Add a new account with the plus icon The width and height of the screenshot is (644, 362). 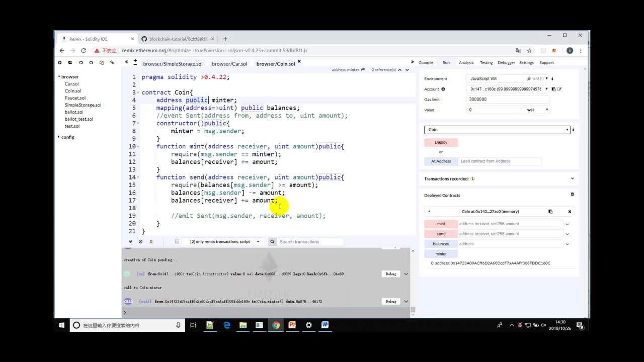(443, 89)
